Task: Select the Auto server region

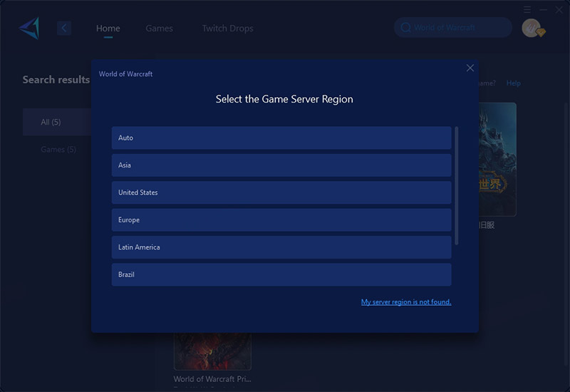Action: pos(281,138)
